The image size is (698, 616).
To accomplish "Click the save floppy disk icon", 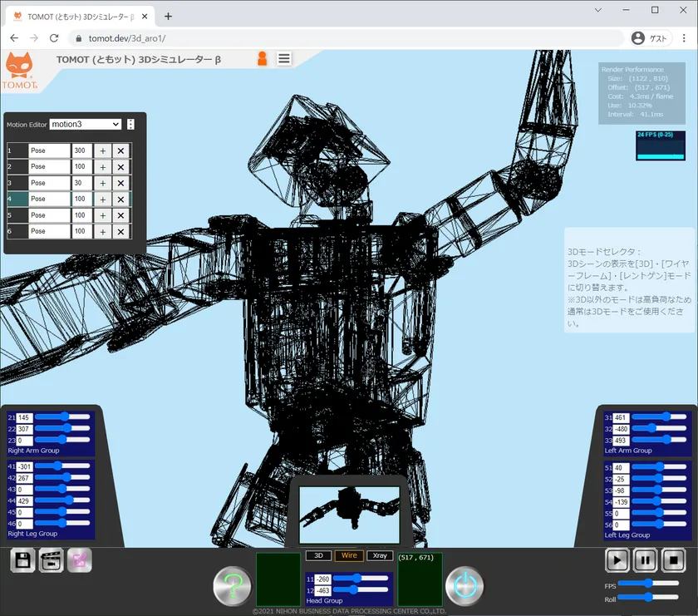I will click(23, 560).
